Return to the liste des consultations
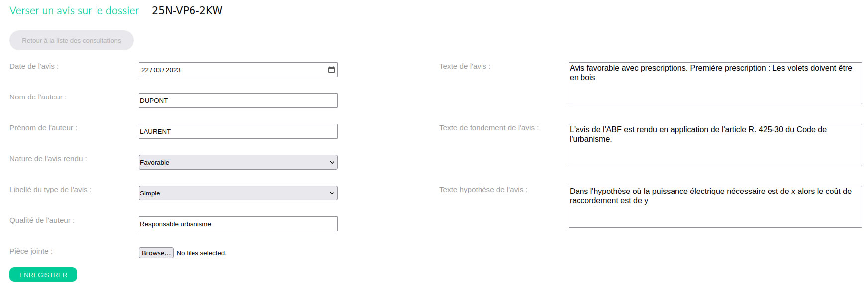This screenshot has width=868, height=290. pos(72,40)
